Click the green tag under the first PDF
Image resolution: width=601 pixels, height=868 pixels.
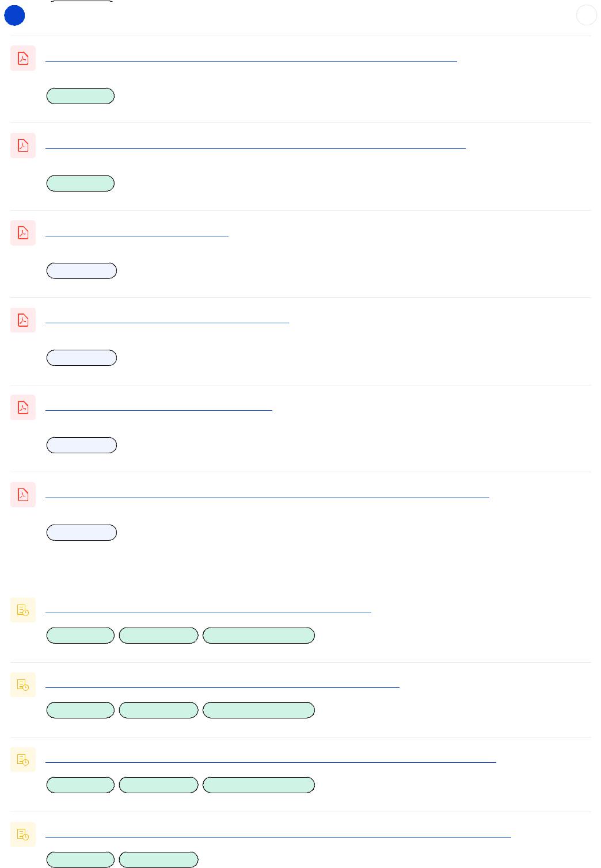(x=81, y=96)
